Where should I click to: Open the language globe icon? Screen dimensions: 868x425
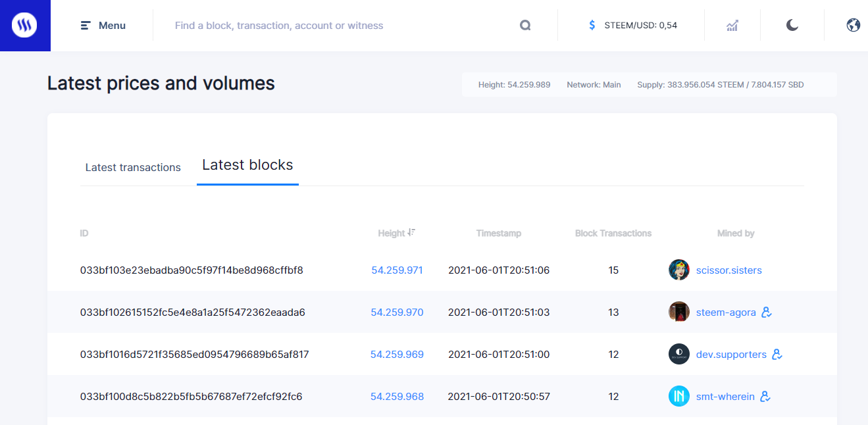pyautogui.click(x=854, y=26)
